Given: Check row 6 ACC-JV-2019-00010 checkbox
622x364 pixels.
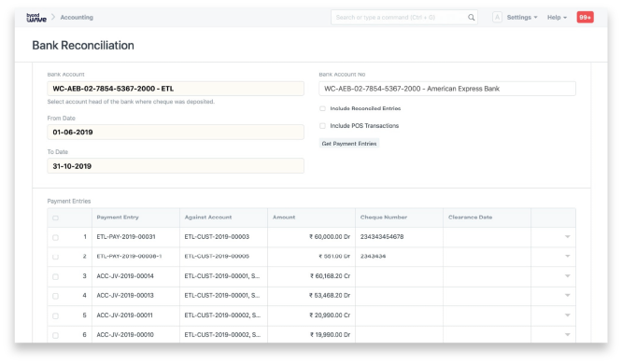Looking at the screenshot, I should point(55,335).
